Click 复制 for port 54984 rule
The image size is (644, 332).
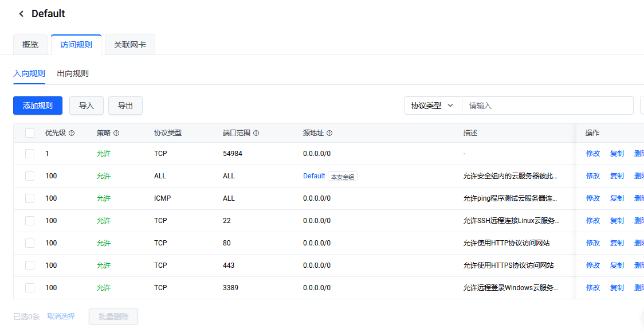[617, 154]
